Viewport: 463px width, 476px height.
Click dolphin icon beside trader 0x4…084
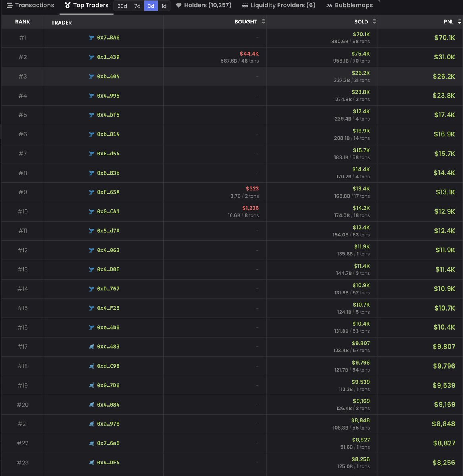point(92,405)
